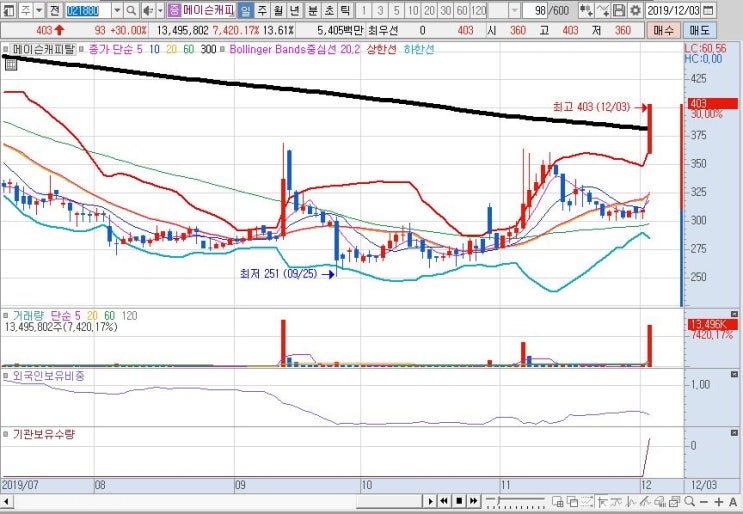Click the 외국인보유비중 panel label
Viewport: 743px width, 514px height.
[x=48, y=376]
